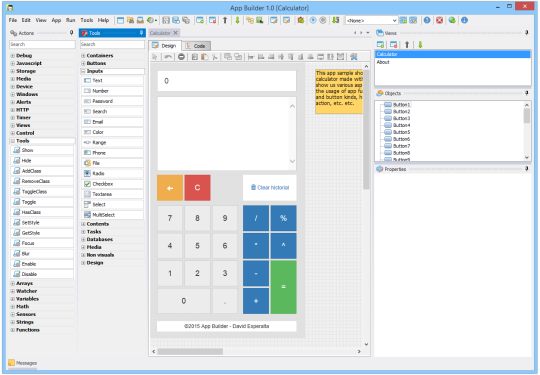Expand the Containers tools group
This screenshot has height=375, width=540.
(x=83, y=55)
